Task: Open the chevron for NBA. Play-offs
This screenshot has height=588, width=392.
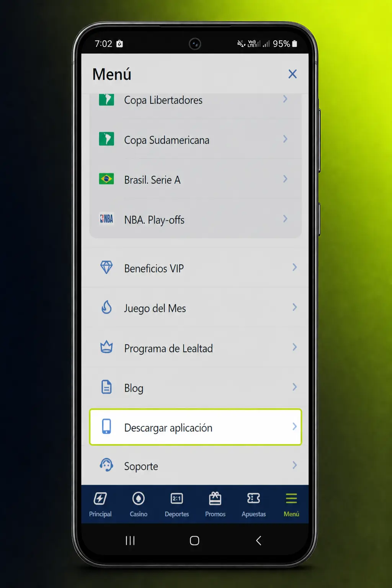Action: (x=285, y=219)
